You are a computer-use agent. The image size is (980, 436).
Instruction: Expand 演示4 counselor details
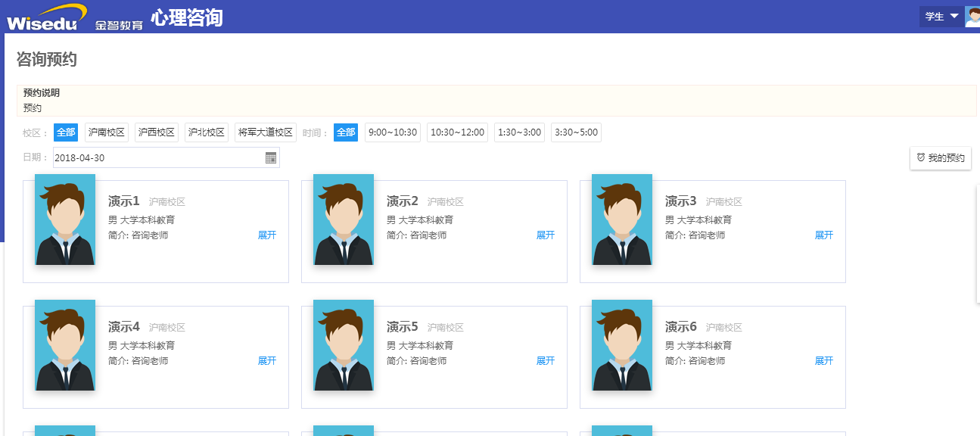pos(267,361)
